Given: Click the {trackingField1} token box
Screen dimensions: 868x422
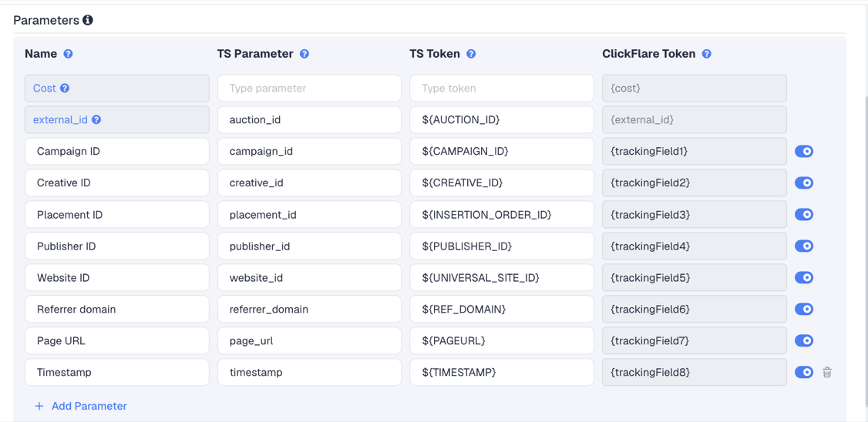Looking at the screenshot, I should (x=695, y=152).
